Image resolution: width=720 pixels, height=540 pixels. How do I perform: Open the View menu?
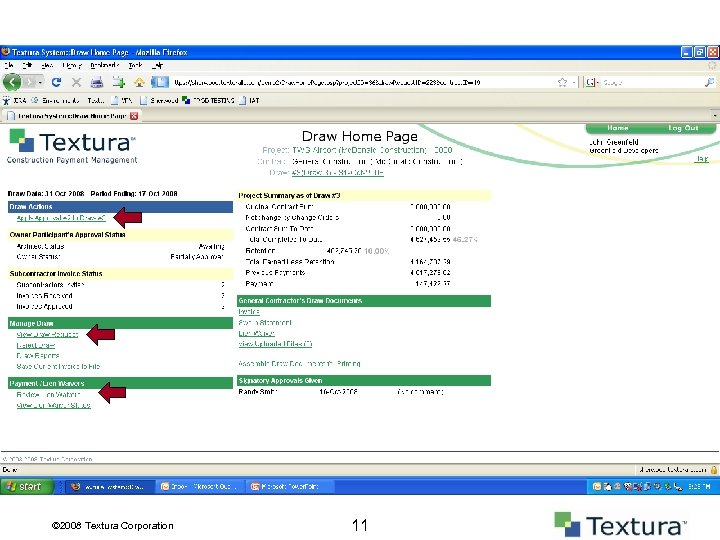click(47, 66)
